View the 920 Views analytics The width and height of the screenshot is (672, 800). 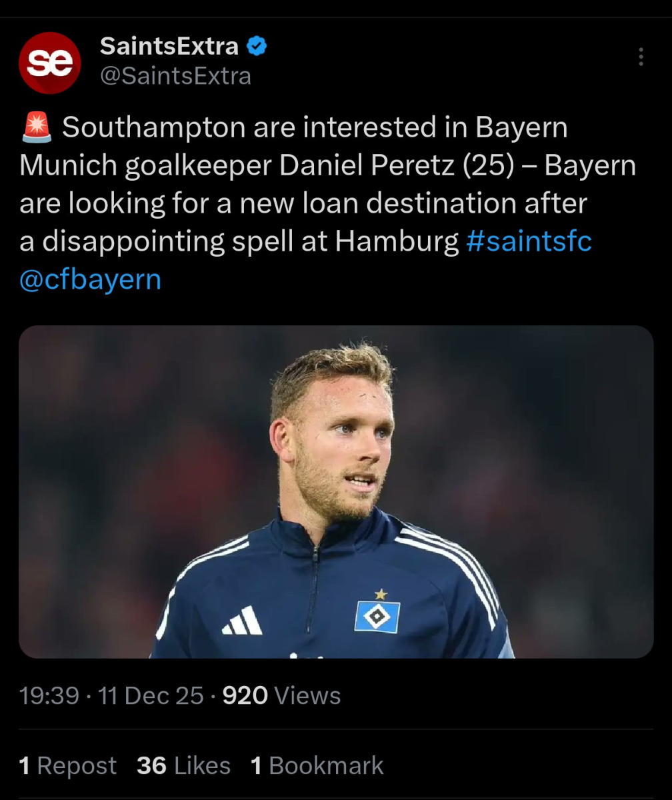(281, 696)
